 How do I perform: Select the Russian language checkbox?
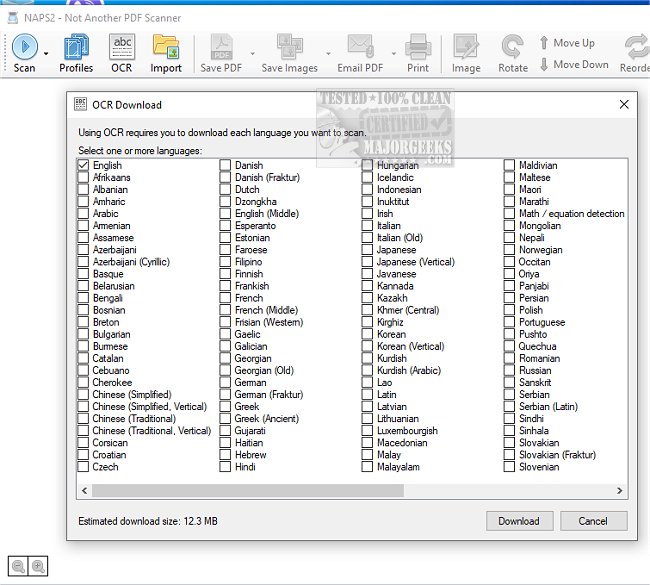[x=509, y=370]
